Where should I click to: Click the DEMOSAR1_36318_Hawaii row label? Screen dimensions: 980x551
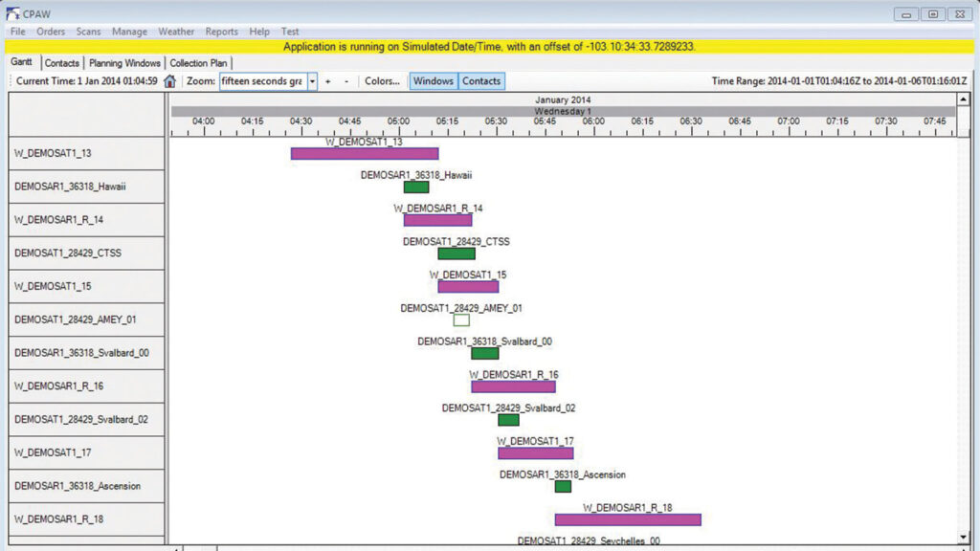point(86,187)
